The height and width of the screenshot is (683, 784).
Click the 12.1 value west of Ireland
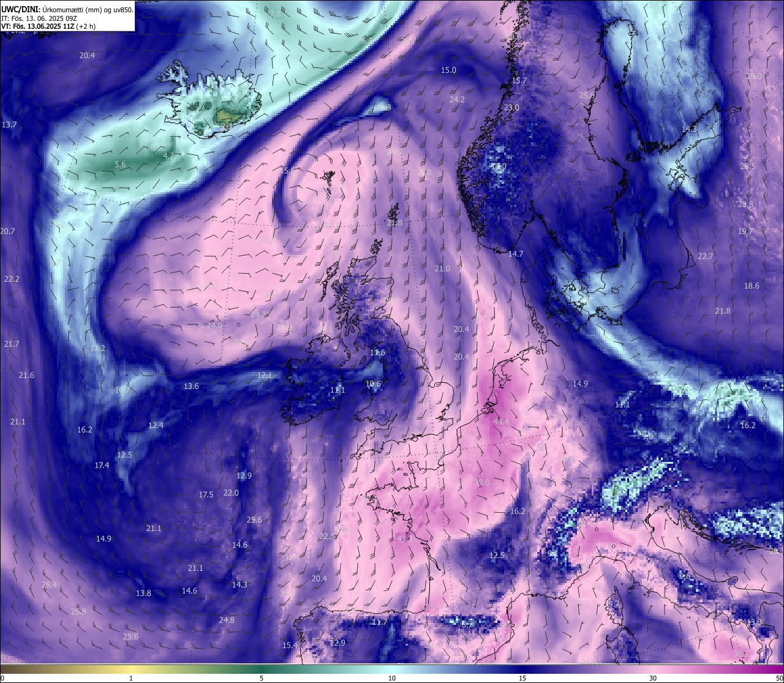tap(265, 375)
